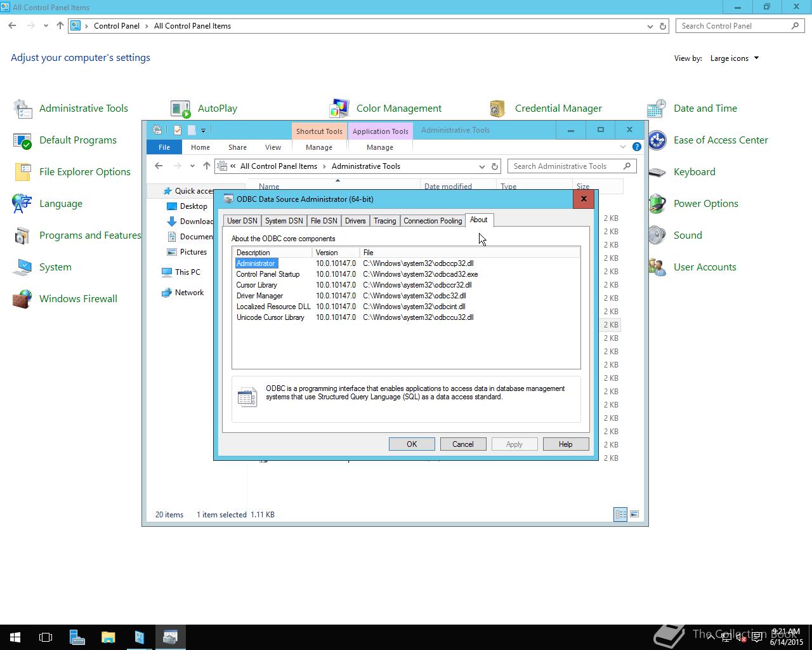Switch to the User DSN tab
This screenshot has height=650, width=812.
tap(242, 221)
